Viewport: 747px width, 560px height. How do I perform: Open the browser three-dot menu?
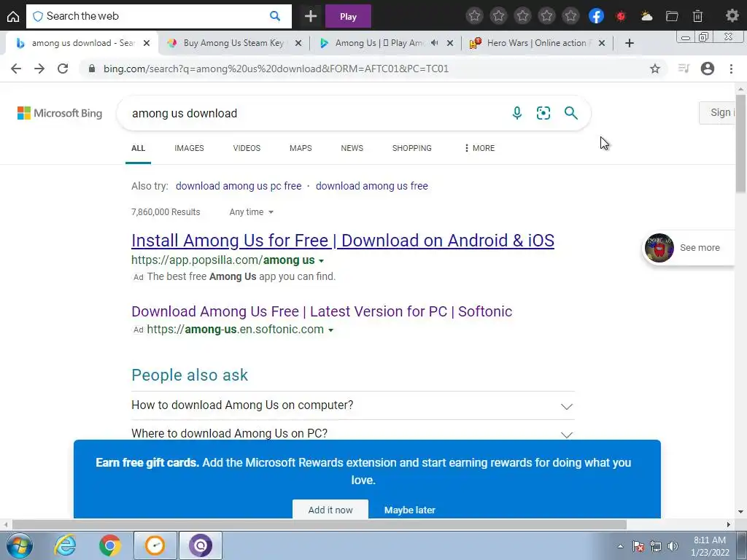(x=731, y=69)
